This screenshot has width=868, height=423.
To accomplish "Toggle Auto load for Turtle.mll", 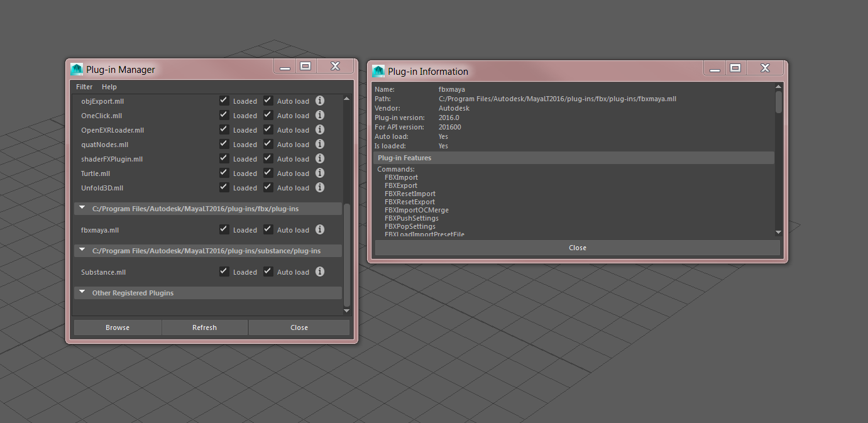I will 268,173.
